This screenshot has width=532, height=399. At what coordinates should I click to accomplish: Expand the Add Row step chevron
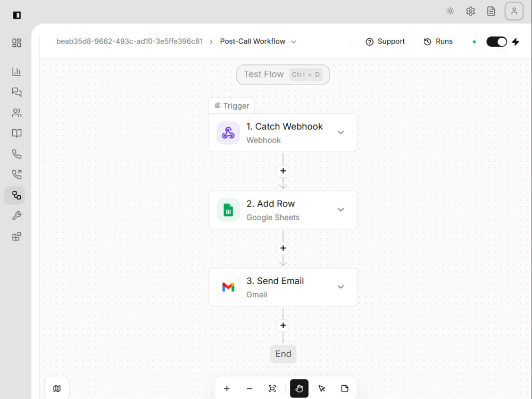[x=340, y=210]
